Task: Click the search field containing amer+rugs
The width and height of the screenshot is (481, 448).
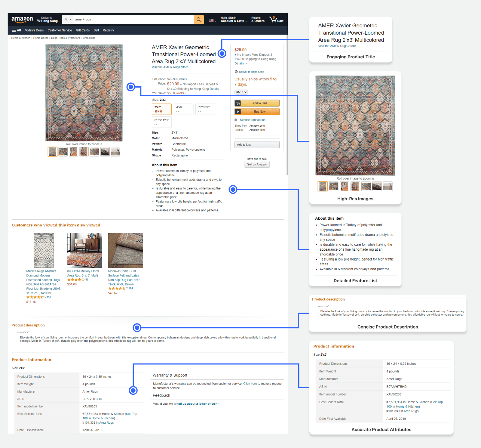Action: (134, 20)
